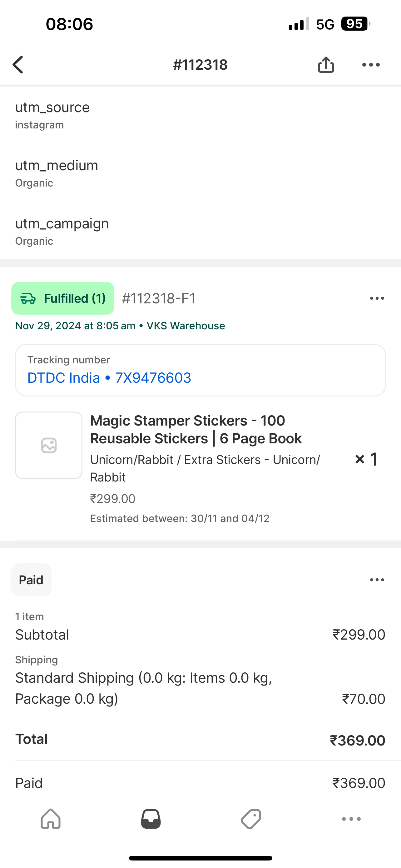
Task: Open DTDC India tracking link 7X9476603
Action: (109, 378)
